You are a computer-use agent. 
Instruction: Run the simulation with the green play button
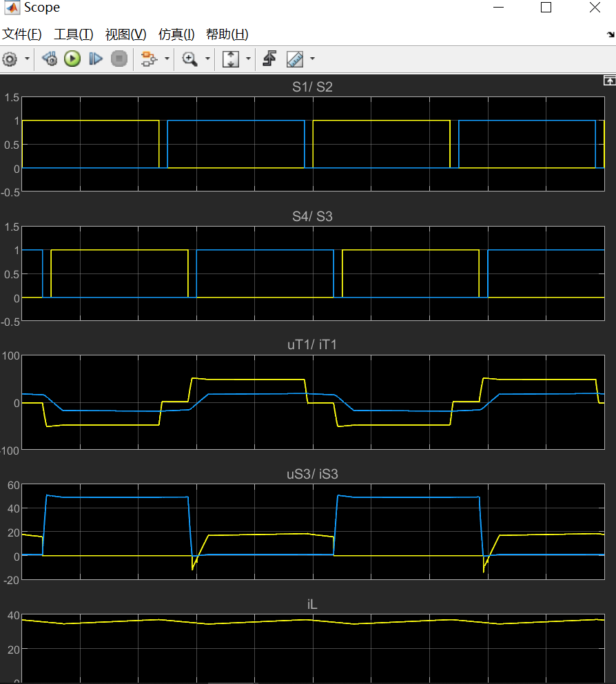72,59
